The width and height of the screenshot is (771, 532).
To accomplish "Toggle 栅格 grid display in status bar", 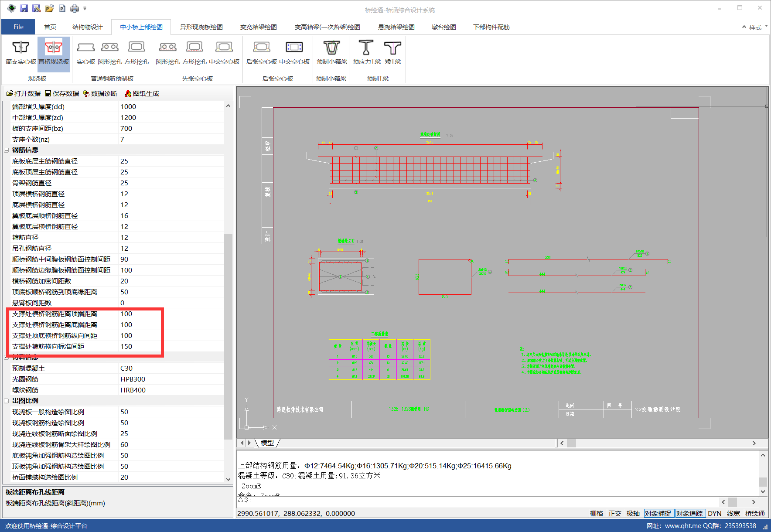I will click(x=596, y=513).
